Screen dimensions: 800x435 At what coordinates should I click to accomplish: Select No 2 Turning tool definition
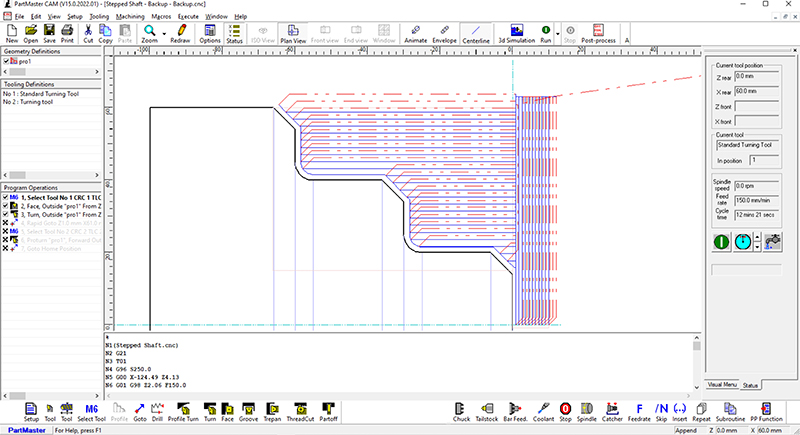30,102
